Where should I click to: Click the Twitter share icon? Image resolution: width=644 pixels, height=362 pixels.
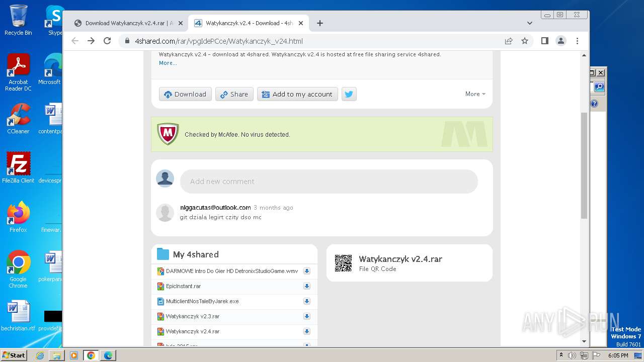click(349, 94)
